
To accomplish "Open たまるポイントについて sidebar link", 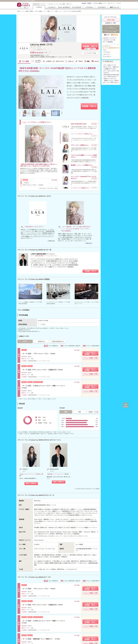I will click(x=109, y=38).
